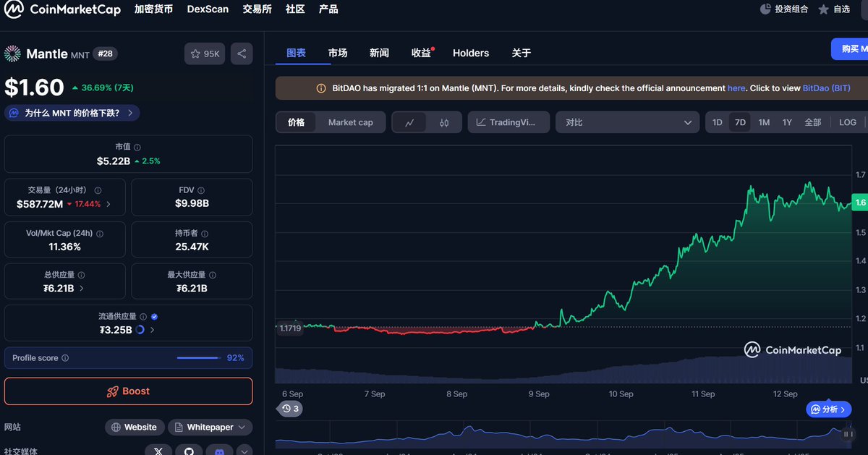
Task: Open TradingView chart mode
Action: pyautogui.click(x=509, y=122)
